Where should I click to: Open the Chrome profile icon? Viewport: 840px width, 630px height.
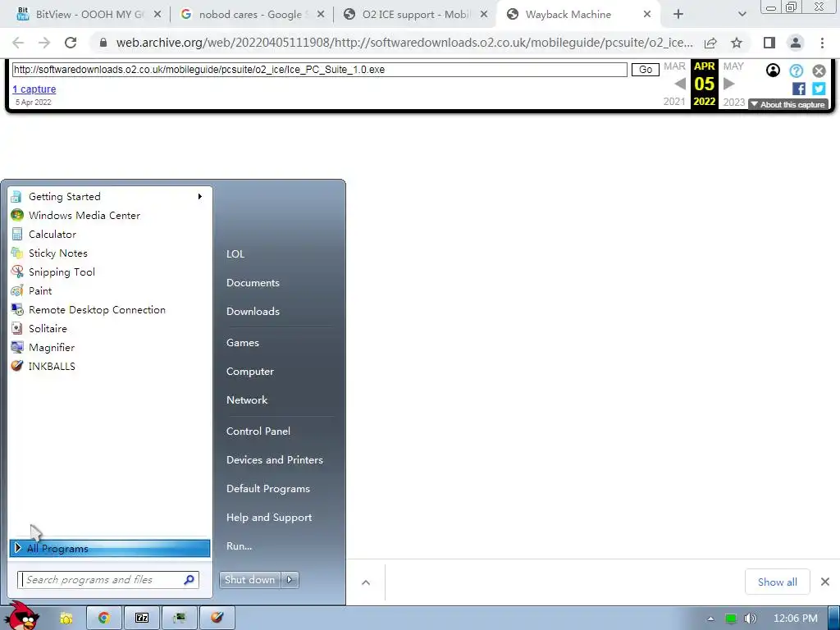(x=796, y=43)
